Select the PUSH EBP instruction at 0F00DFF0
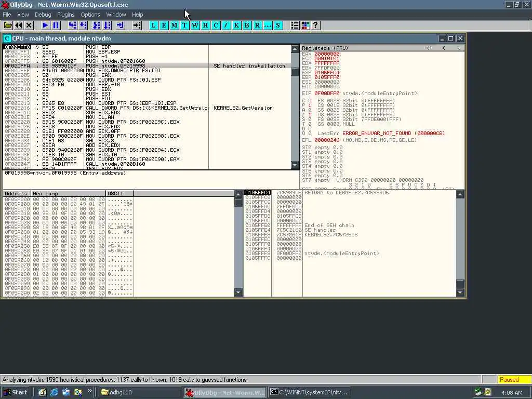Viewport: 532px width, 399px height. point(147,47)
